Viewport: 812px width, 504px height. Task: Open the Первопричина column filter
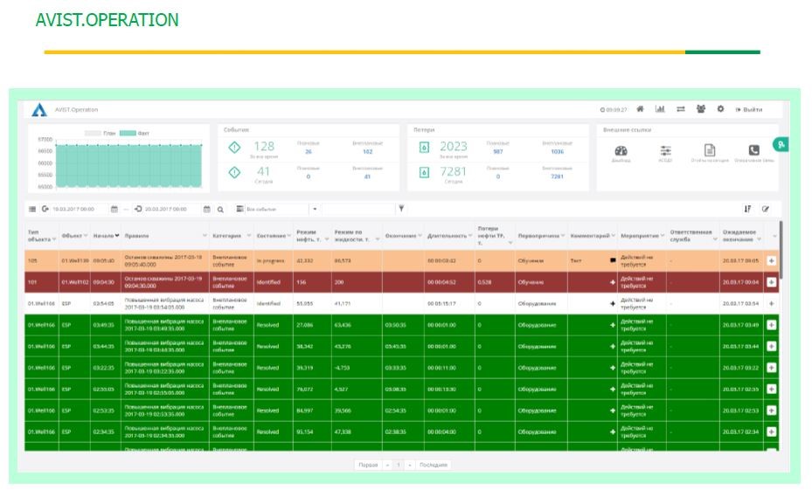(x=562, y=236)
